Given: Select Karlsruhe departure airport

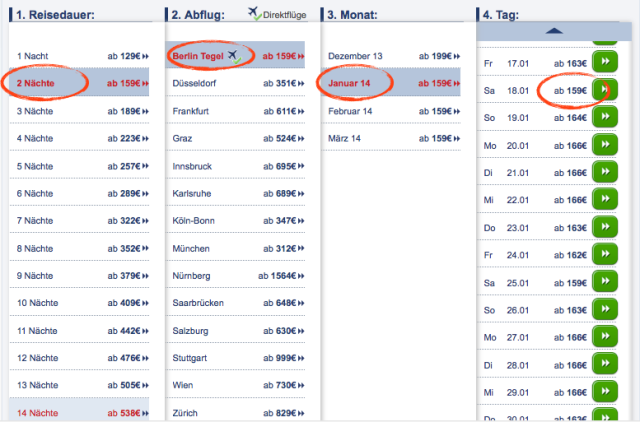Looking at the screenshot, I should [x=235, y=193].
